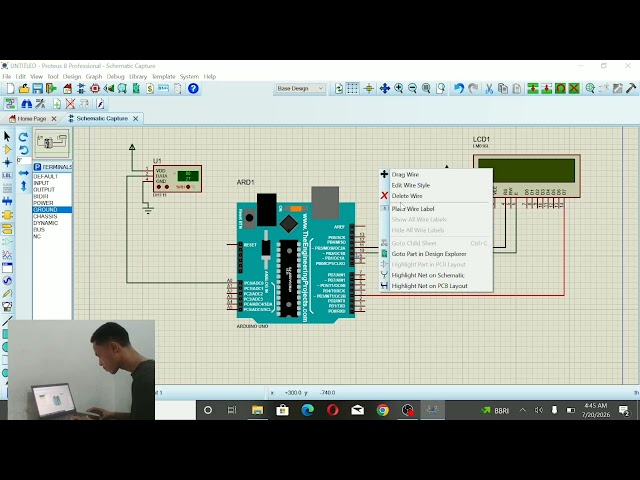The image size is (640, 480).
Task: Select the Junction Dot Mode tool
Action: pos(7,162)
